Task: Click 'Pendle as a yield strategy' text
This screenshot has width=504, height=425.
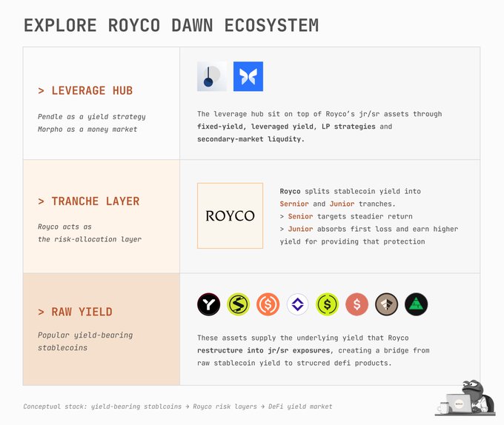Action: point(92,116)
